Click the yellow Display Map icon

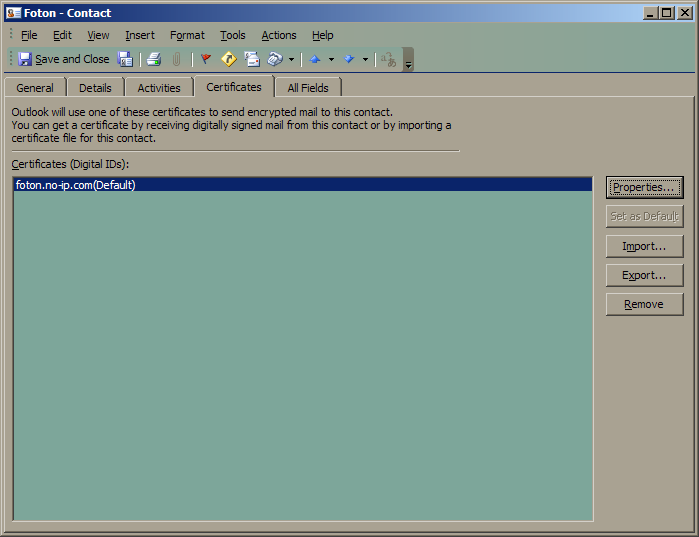[229, 59]
